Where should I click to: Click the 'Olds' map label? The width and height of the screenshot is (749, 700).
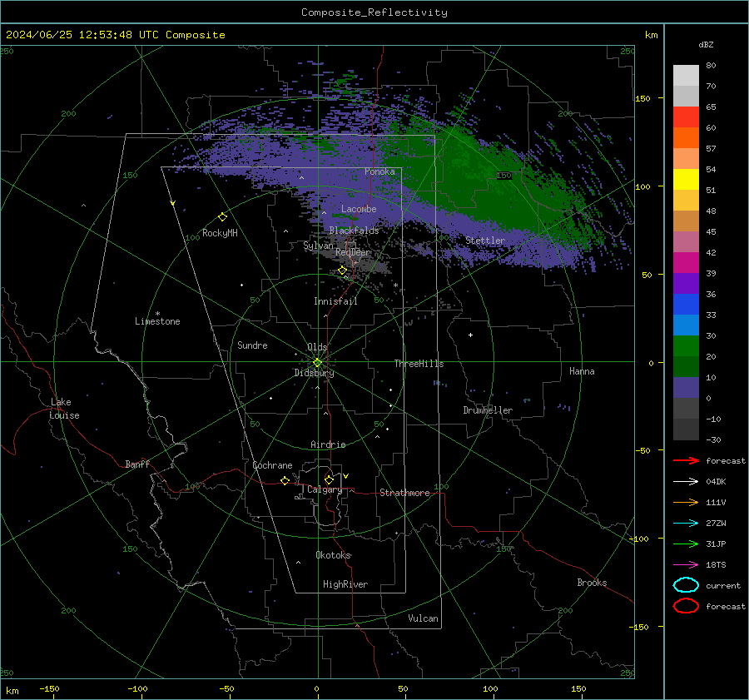317,347
